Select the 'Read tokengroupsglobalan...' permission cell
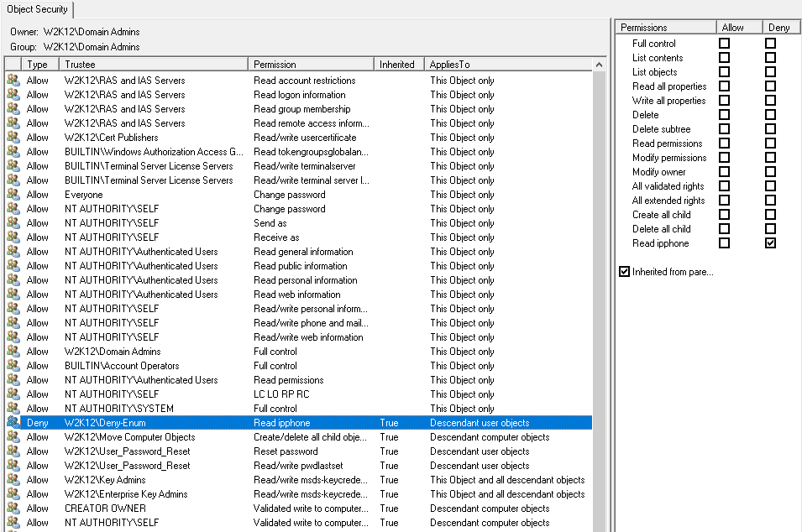This screenshot has width=802, height=532. coord(311,152)
